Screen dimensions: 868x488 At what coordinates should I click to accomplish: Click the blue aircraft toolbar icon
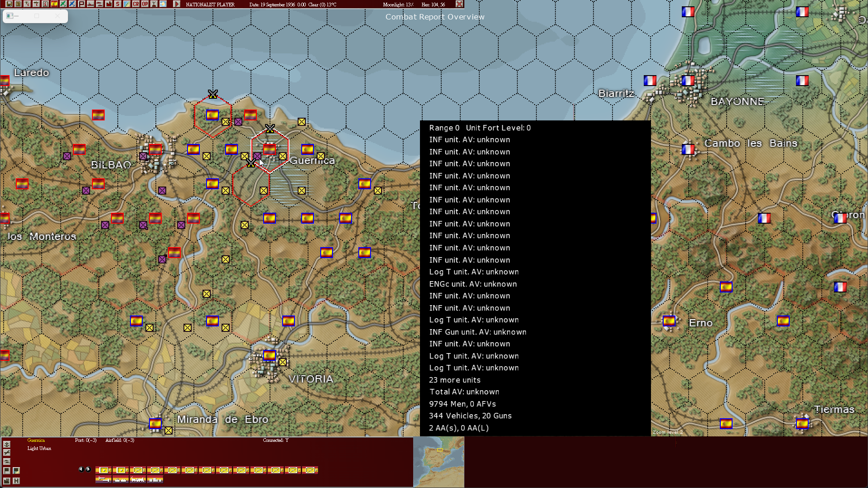tap(72, 4)
